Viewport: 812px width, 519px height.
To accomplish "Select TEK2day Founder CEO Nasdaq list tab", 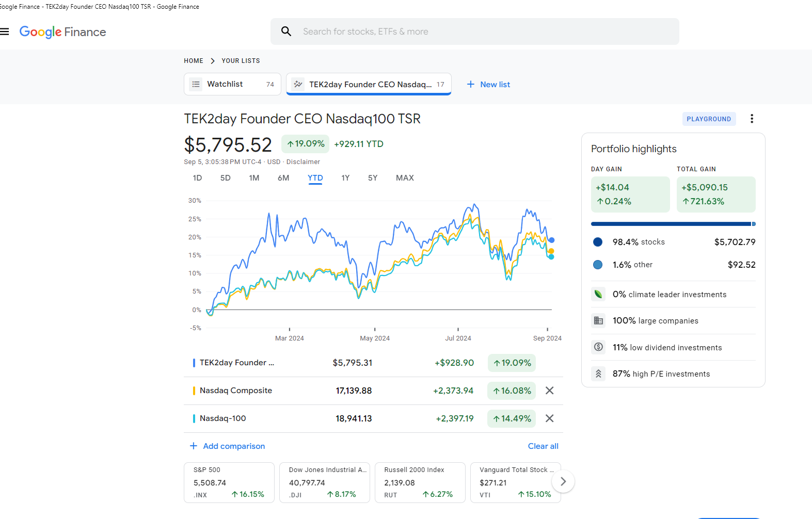I will click(369, 84).
